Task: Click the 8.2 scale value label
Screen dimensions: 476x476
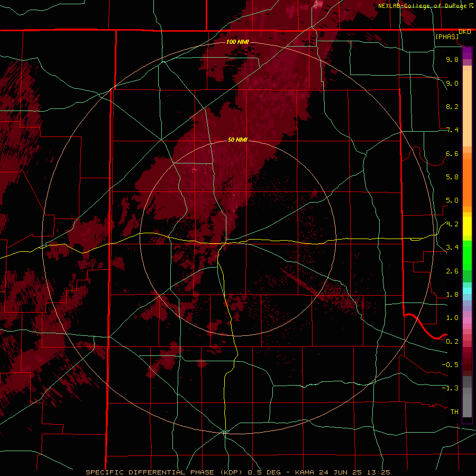Action: coord(452,106)
